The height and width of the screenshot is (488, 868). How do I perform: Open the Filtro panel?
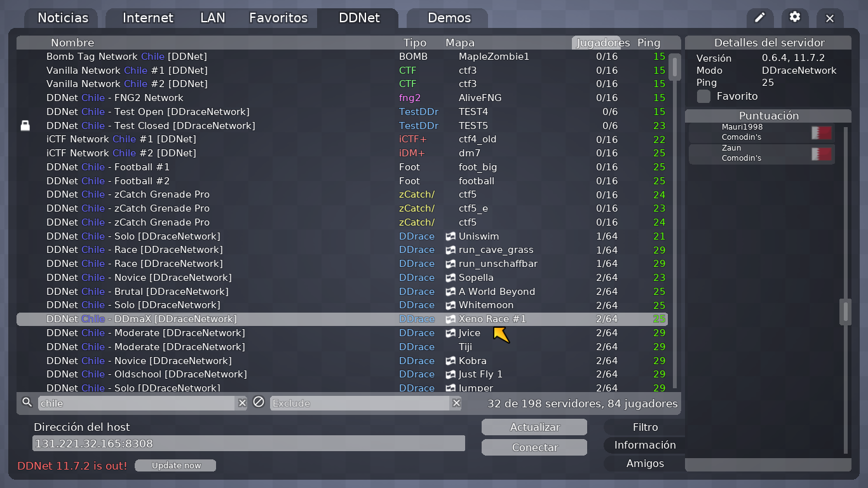[x=644, y=426]
